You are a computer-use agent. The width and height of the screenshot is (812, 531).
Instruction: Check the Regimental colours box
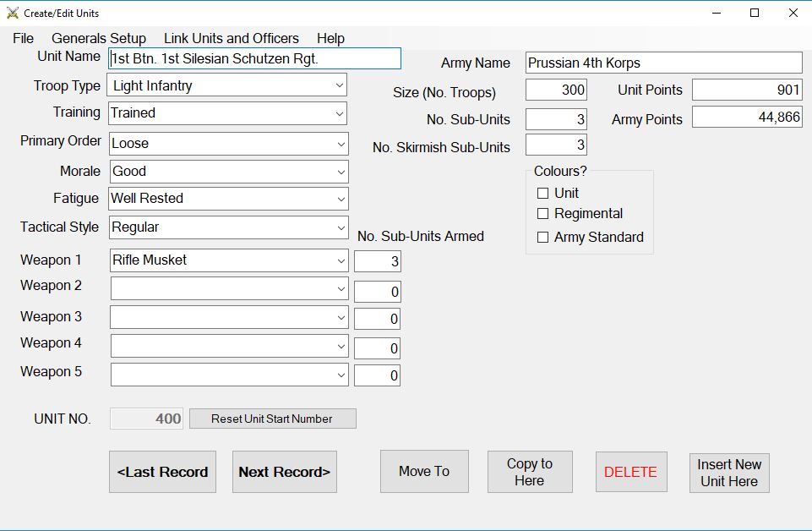point(544,214)
